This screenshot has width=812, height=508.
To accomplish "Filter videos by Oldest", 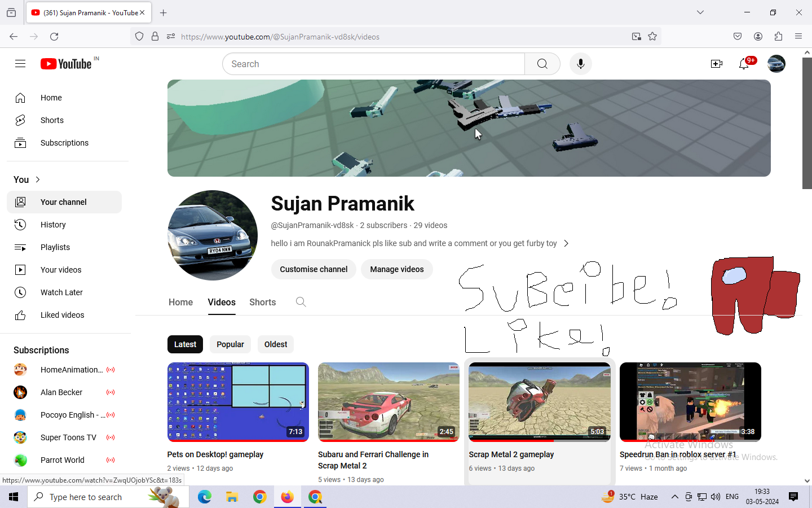I will [276, 344].
